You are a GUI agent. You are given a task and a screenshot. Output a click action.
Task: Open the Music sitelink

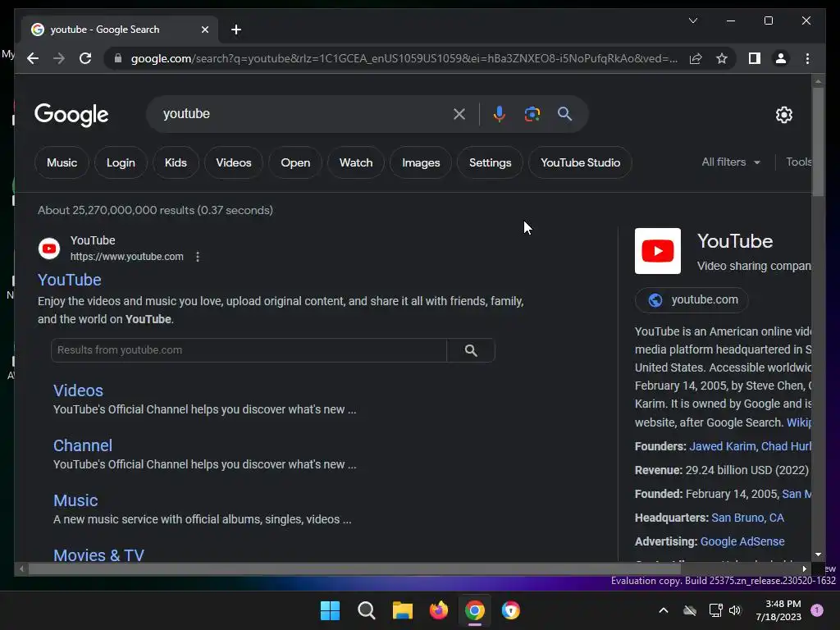click(75, 500)
